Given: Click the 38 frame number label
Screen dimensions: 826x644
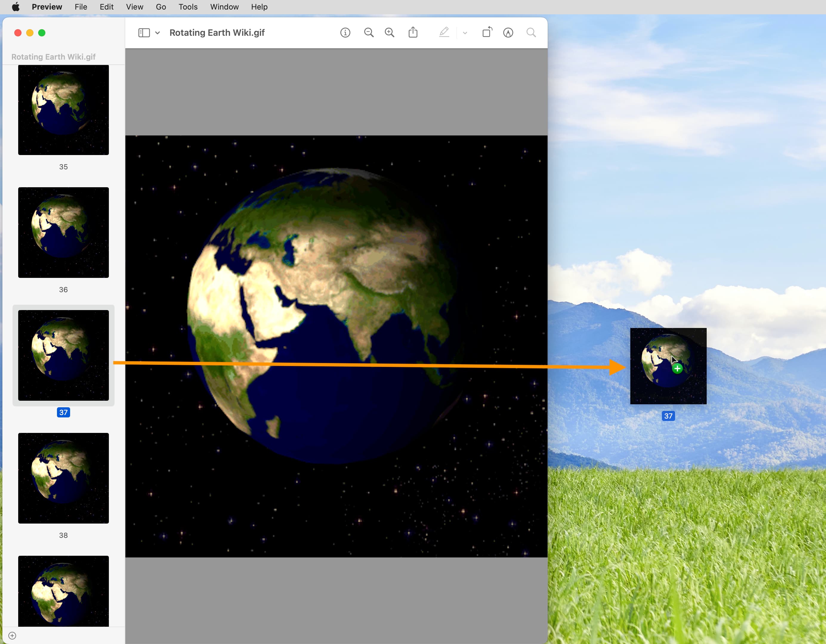Looking at the screenshot, I should click(64, 535).
